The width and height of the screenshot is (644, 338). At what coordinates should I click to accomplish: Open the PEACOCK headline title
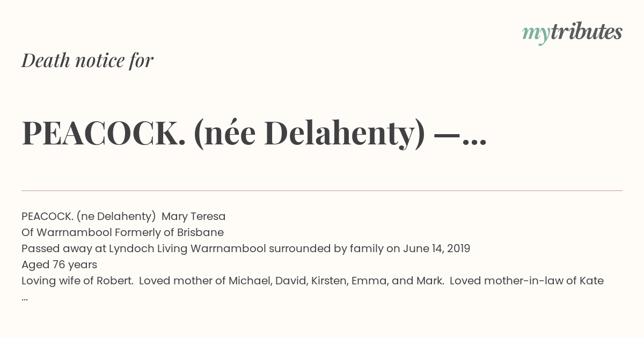point(254,134)
